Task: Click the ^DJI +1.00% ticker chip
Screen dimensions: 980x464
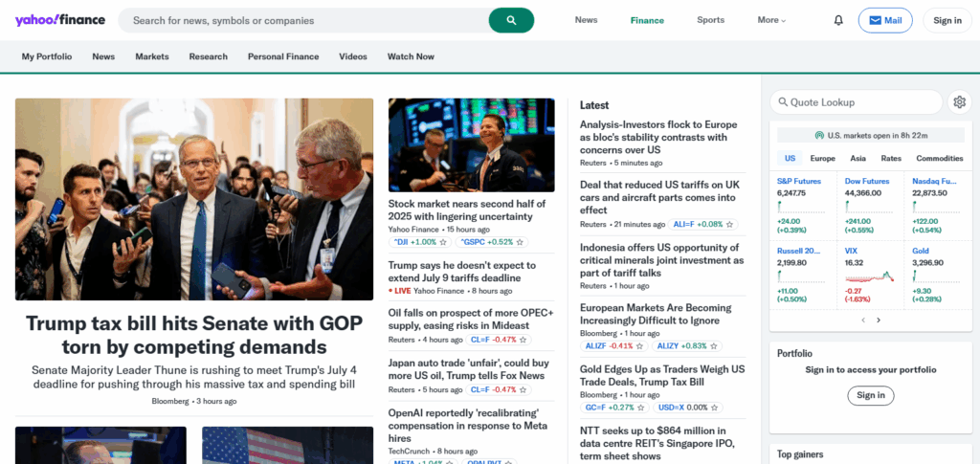Action: pos(420,242)
